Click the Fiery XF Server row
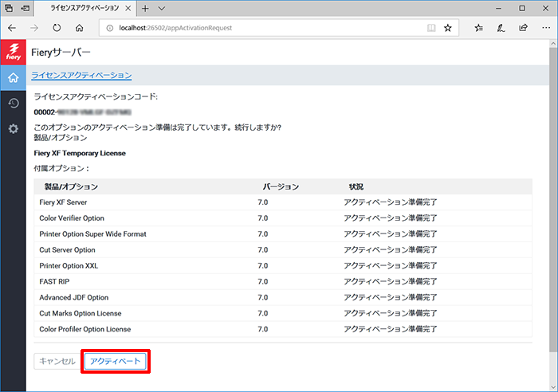The width and height of the screenshot is (558, 392). pyautogui.click(x=283, y=202)
